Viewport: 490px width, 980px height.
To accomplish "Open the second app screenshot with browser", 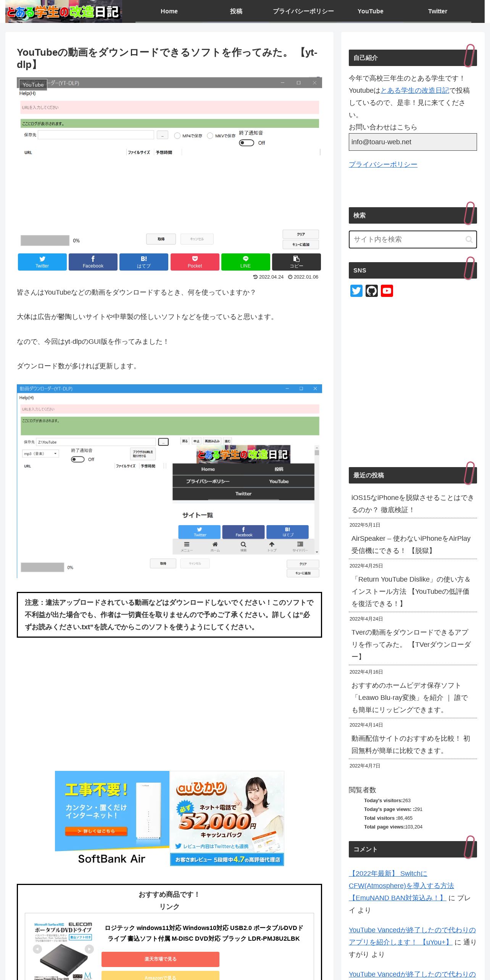I will coord(169,481).
